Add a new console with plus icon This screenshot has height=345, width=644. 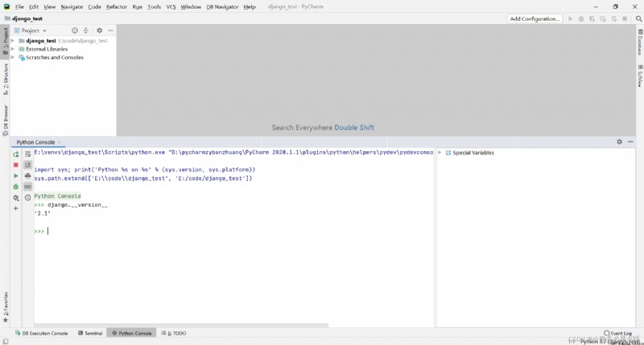pos(15,208)
